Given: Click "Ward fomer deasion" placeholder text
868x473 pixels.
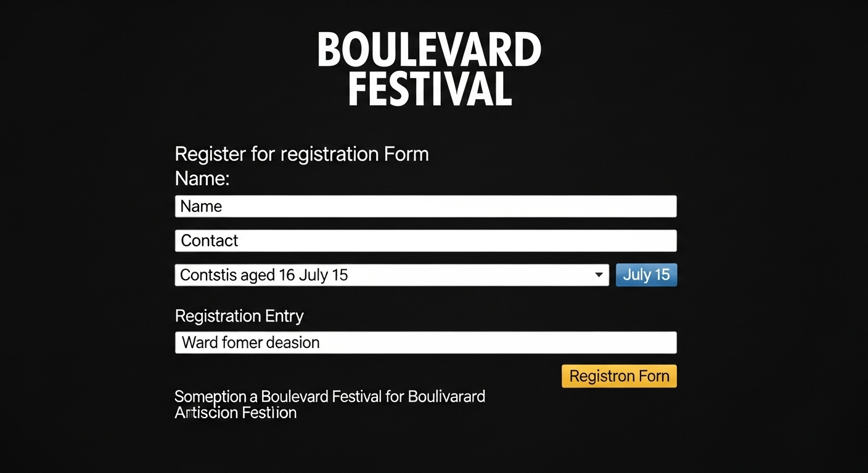Looking at the screenshot, I should [x=250, y=342].
